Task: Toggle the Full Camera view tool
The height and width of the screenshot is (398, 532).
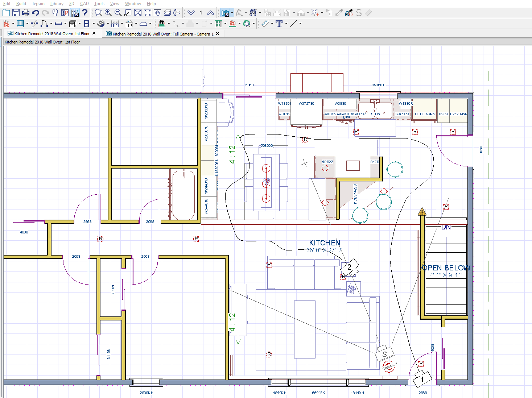Action: click(x=225, y=13)
